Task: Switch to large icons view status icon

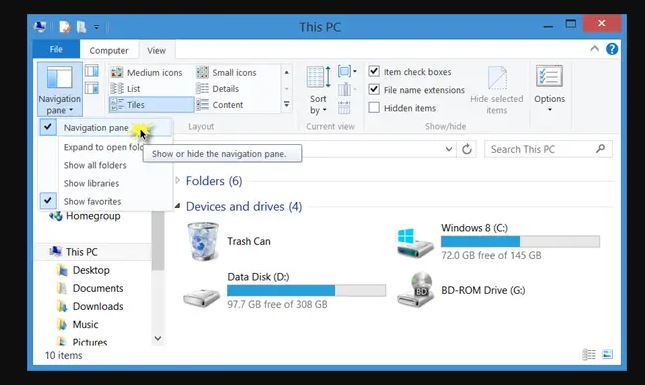Action: pyautogui.click(x=607, y=354)
